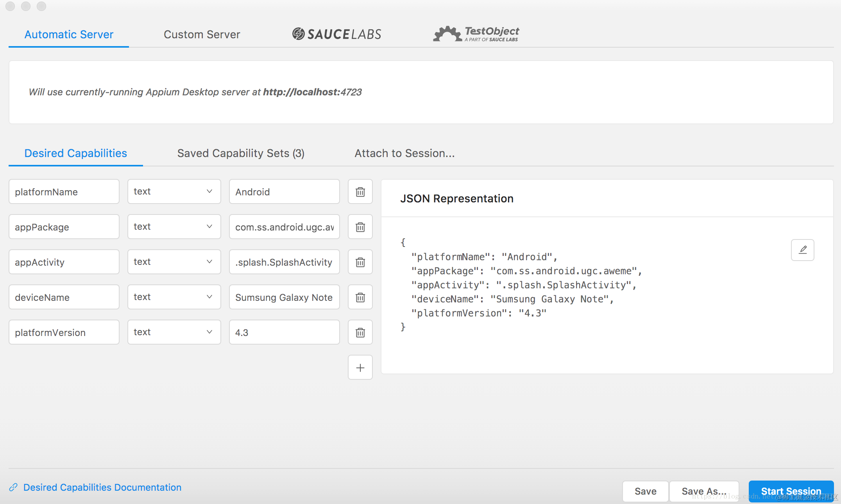This screenshot has height=504, width=841.
Task: Focus the platformVersion name field
Action: point(64,332)
